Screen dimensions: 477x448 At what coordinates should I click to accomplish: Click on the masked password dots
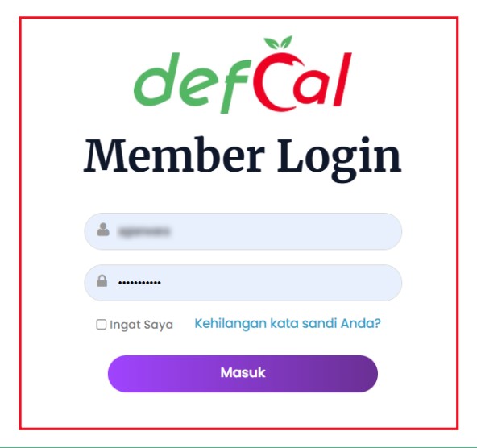[139, 283]
